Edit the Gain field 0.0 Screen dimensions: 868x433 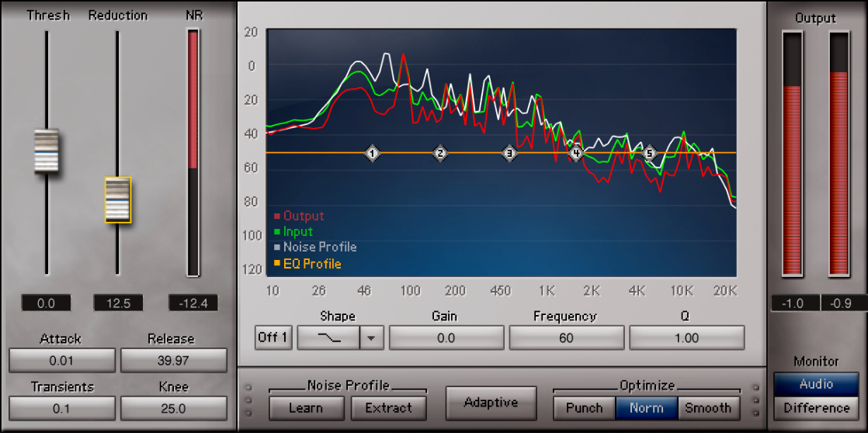(x=446, y=338)
